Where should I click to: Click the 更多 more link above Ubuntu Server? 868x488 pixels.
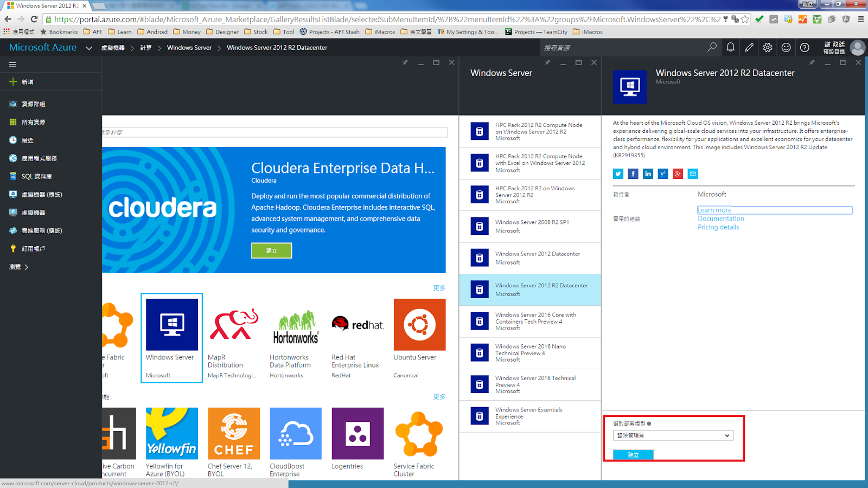(439, 288)
